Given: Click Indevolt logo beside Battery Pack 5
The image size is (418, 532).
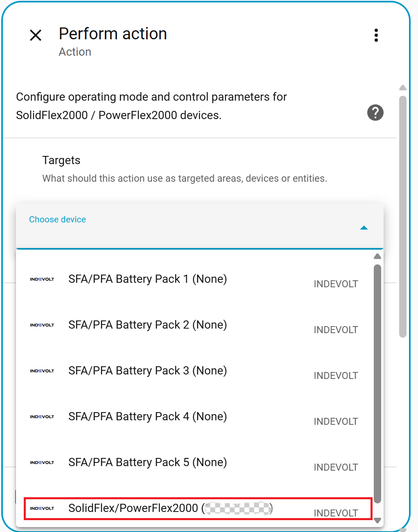Looking at the screenshot, I should coord(42,462).
